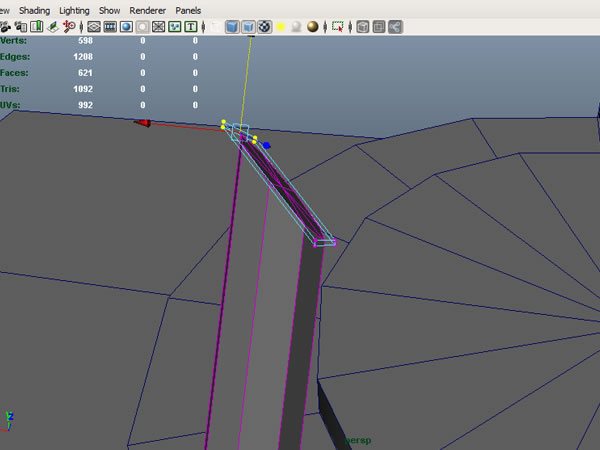Screen dimensions: 600x450
Task: Toggle the viewport grid display icon
Action: point(94,27)
